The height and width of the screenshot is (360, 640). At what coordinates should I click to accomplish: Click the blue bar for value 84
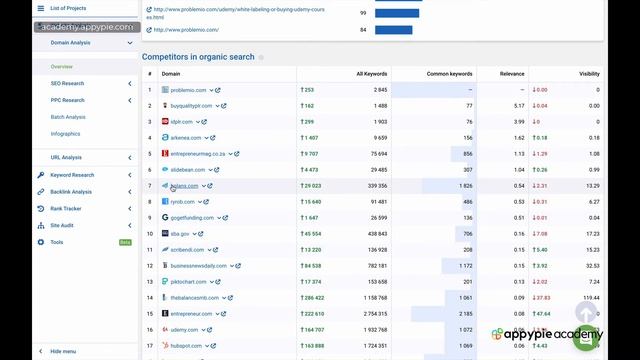coord(394,30)
